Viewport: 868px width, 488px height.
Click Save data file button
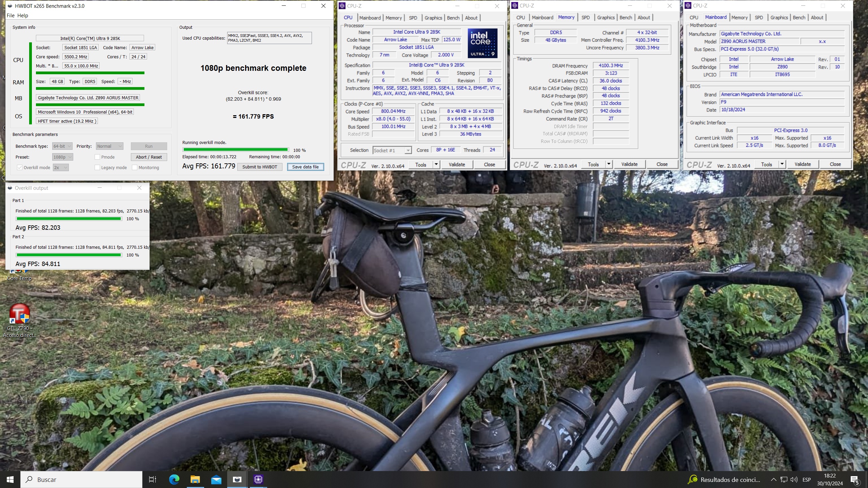[x=305, y=167]
